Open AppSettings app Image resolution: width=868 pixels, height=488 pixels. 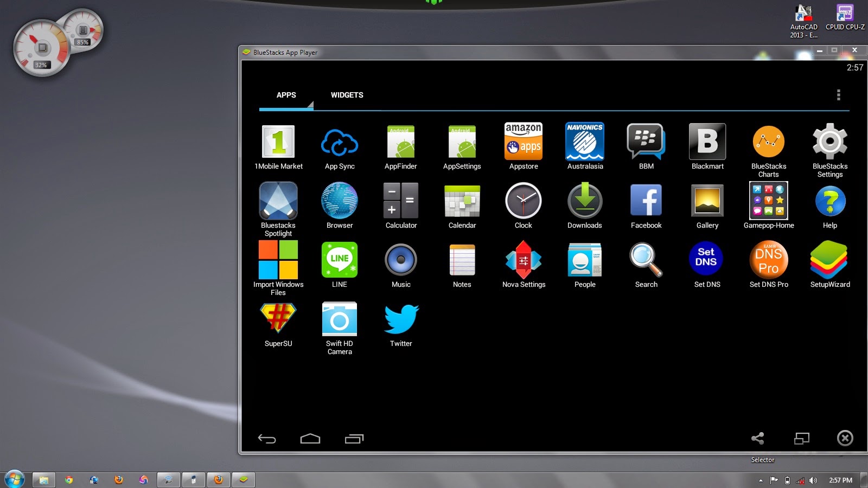[x=462, y=142]
